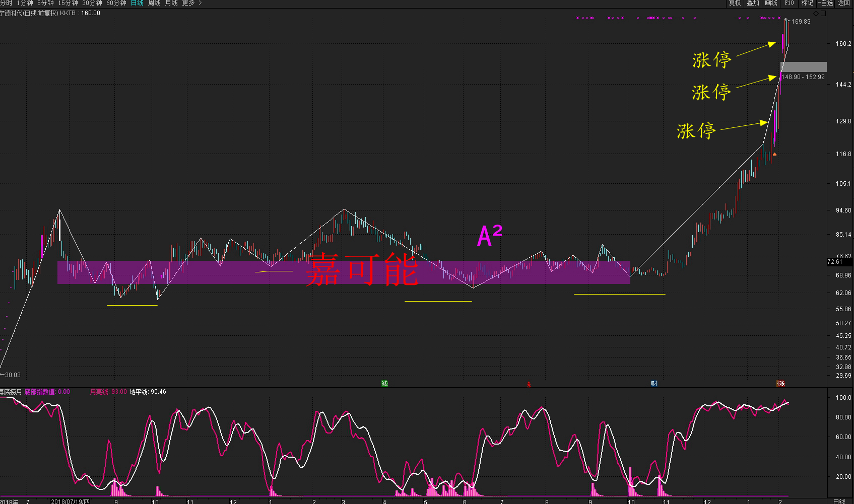The height and width of the screenshot is (504, 854).
Task: Switch to the 60分钟 period tab
Action: pyautogui.click(x=116, y=3)
